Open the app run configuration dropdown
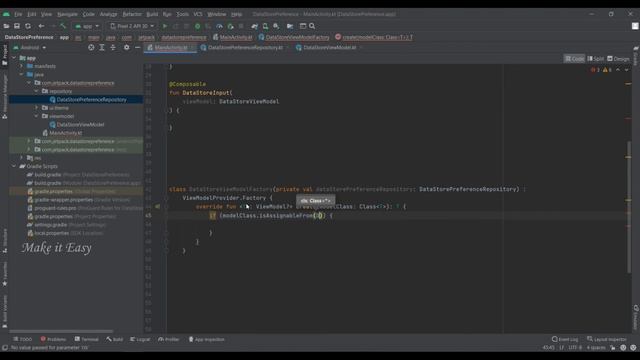Screen dimensions: 640x360 [87, 26]
